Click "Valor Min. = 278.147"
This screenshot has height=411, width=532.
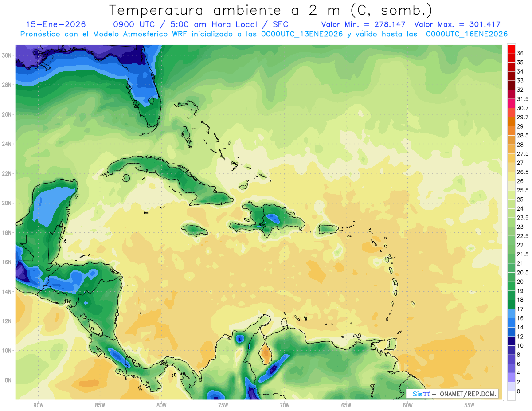(363, 24)
